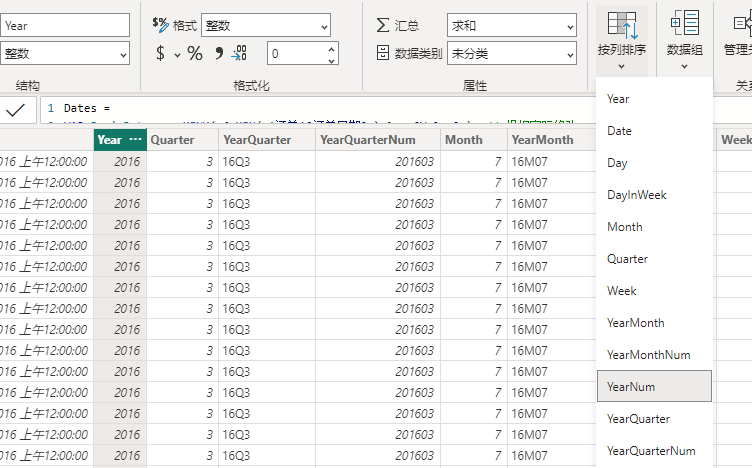Select YearQuarterNum in sort menu
The width and height of the screenshot is (752, 468).
[x=654, y=451]
